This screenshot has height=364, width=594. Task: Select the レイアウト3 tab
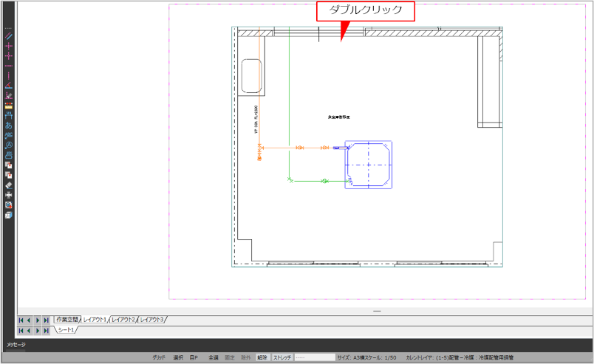(x=151, y=320)
